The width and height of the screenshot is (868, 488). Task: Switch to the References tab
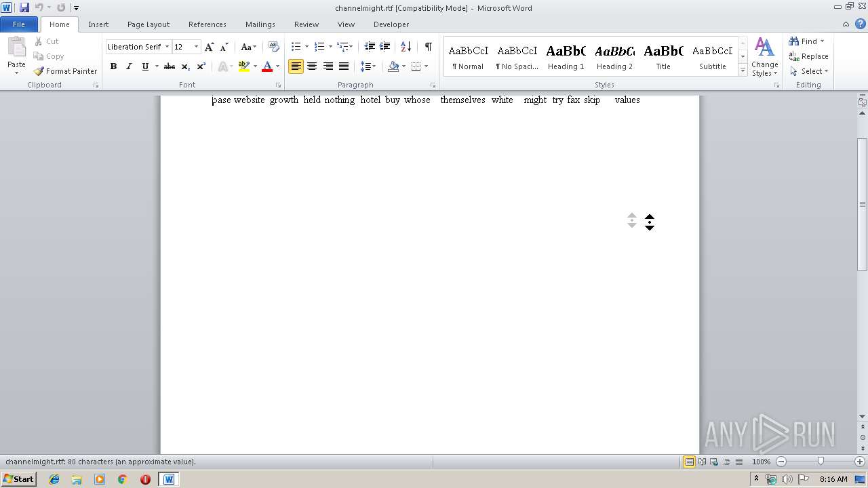(208, 24)
